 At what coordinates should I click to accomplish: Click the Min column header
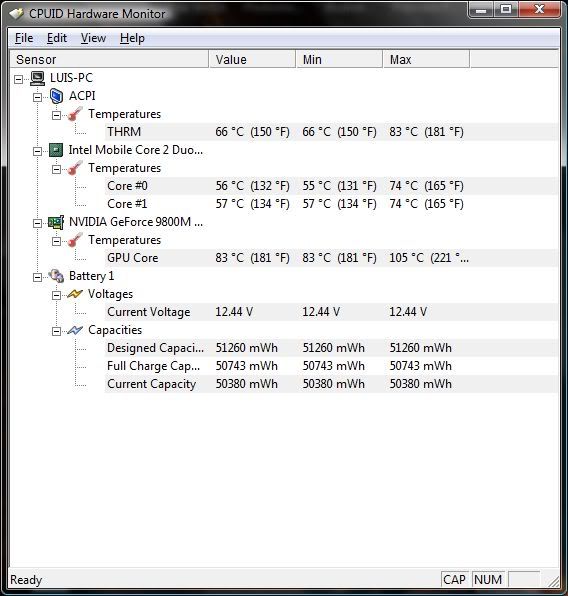(339, 59)
